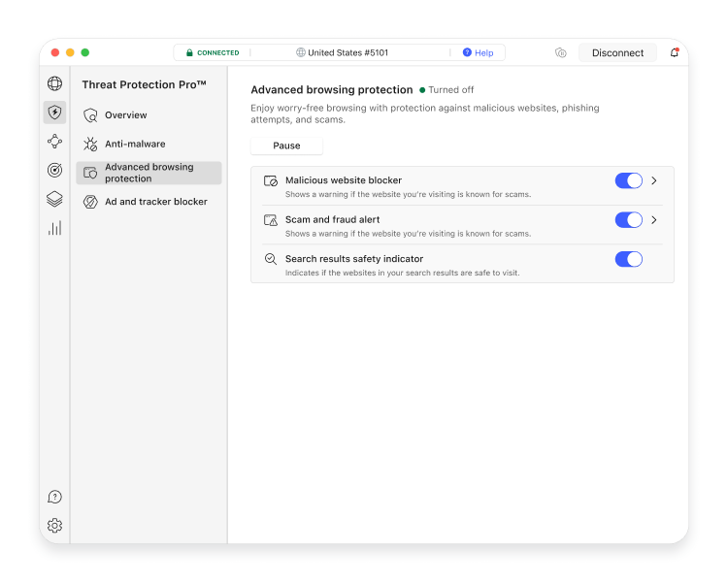728x583 pixels.
Task: Click the Malicious website blocker title text
Action: [x=344, y=180]
